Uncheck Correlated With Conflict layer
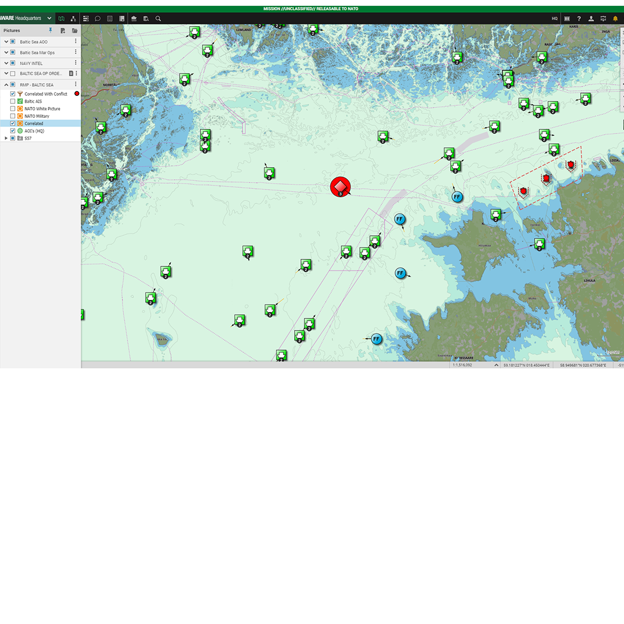This screenshot has width=624, height=624. point(13,94)
